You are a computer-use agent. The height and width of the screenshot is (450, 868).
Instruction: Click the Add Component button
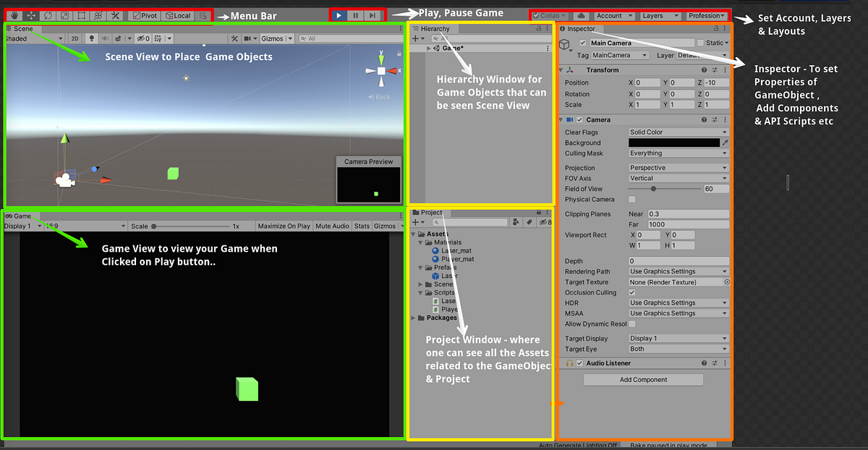pyautogui.click(x=642, y=379)
